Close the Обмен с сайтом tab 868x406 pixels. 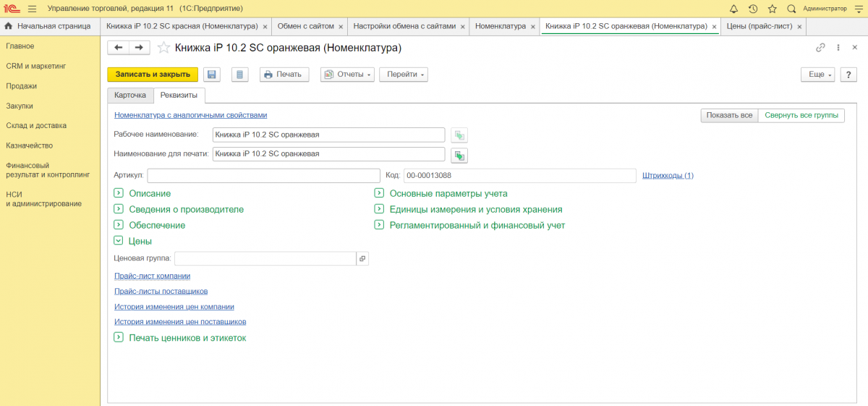[x=341, y=26]
